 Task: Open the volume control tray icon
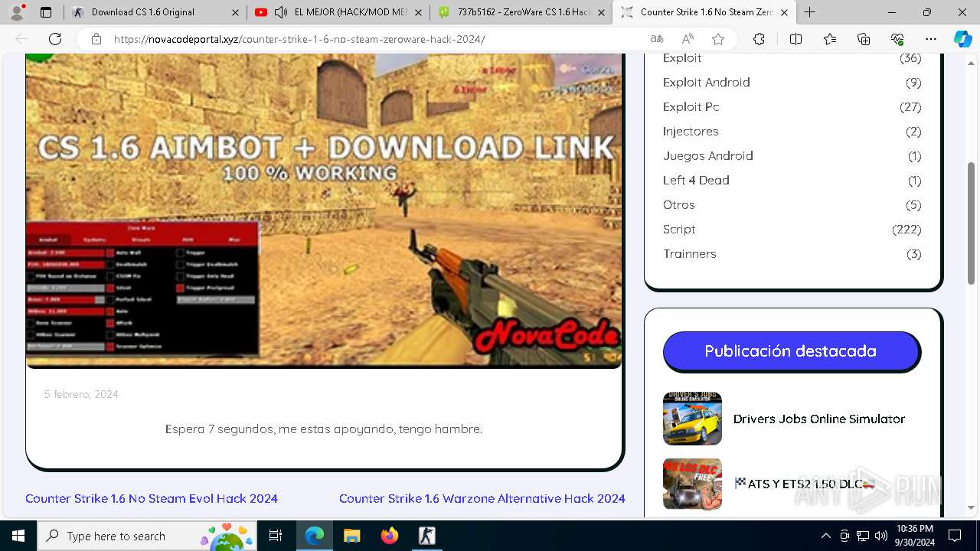(x=881, y=536)
